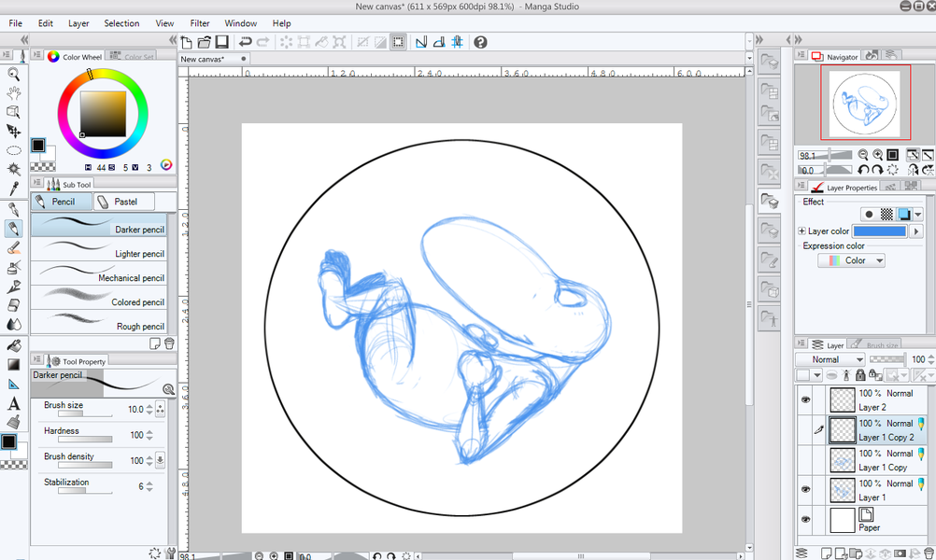Image resolution: width=936 pixels, height=560 pixels.
Task: Toggle visibility of Paper layer
Action: coord(805,520)
